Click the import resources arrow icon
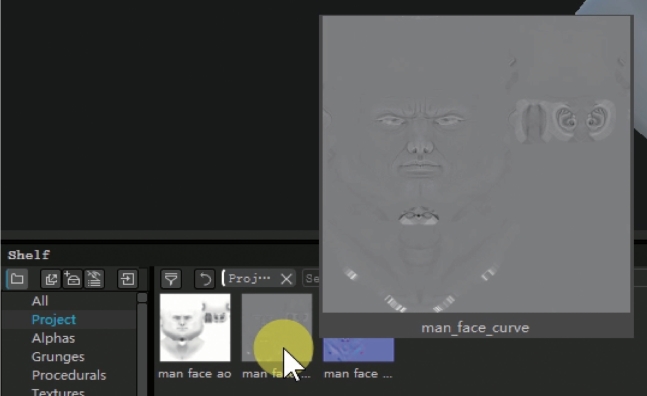This screenshot has height=396, width=647. point(127,279)
